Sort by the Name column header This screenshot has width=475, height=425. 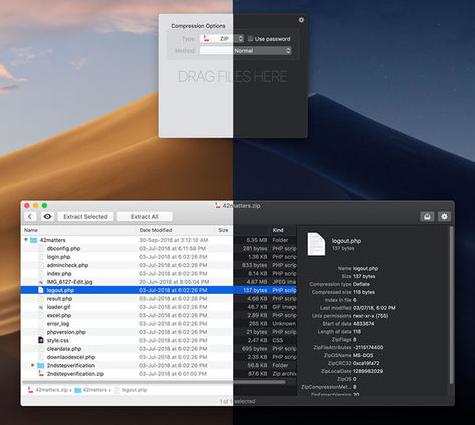tap(31, 230)
